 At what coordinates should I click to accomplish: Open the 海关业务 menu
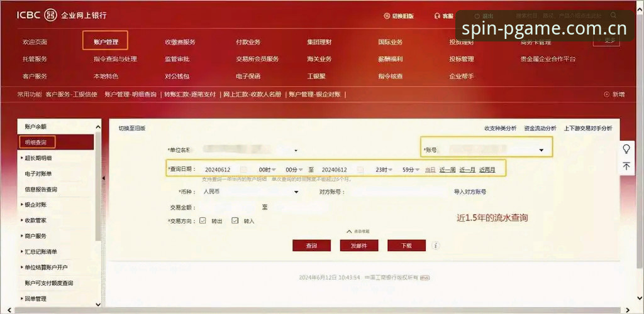tap(319, 59)
